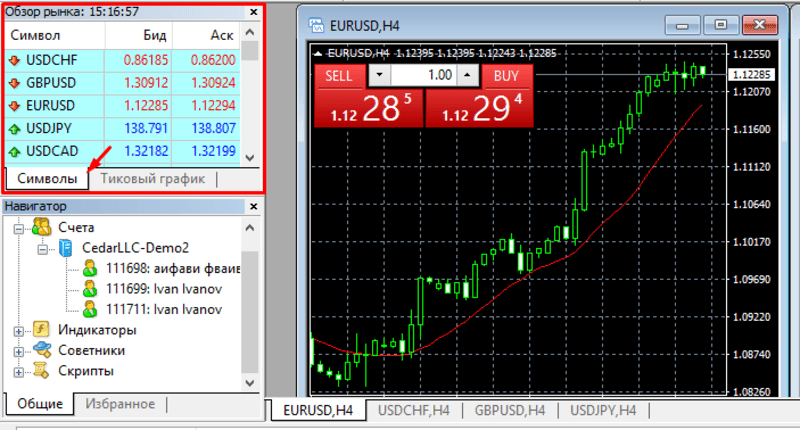Viewport: 800px width, 430px height.
Task: Switch to the Символы tab
Action: [47, 179]
